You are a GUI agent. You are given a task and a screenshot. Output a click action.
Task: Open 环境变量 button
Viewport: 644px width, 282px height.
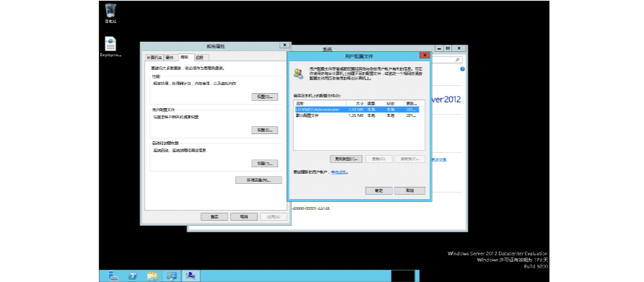click(259, 180)
